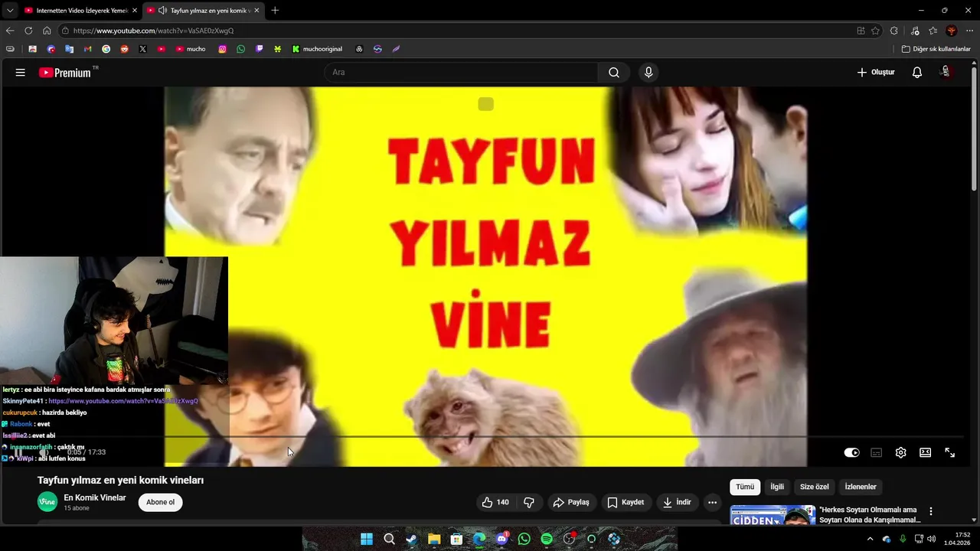
Task: Pause the video playback
Action: pos(18,453)
